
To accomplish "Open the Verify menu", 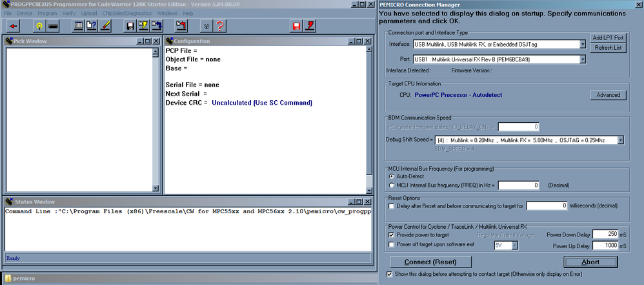I will point(69,13).
